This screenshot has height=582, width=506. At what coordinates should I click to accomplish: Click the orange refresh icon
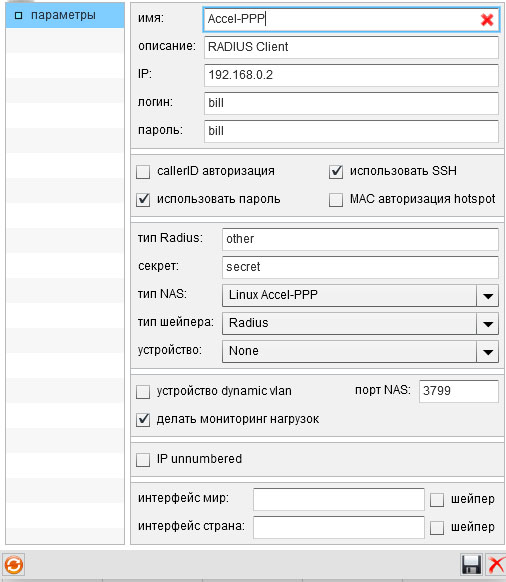[14, 565]
